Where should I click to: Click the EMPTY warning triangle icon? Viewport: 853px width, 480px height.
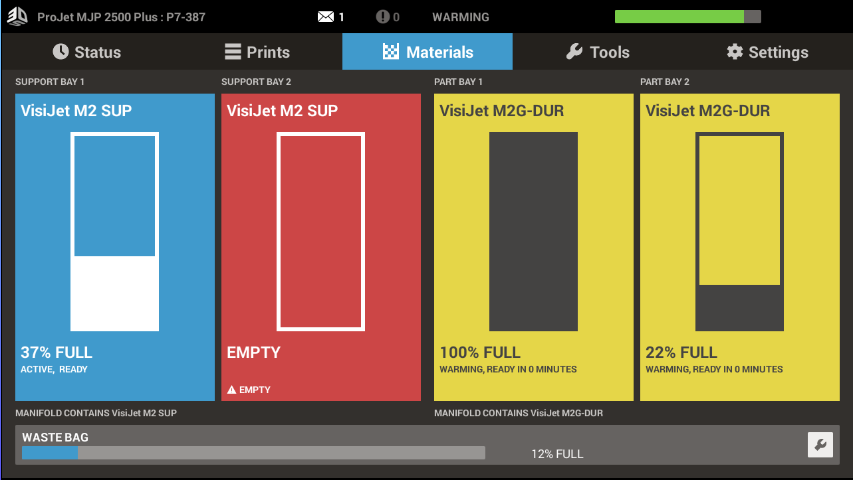pyautogui.click(x=232, y=390)
